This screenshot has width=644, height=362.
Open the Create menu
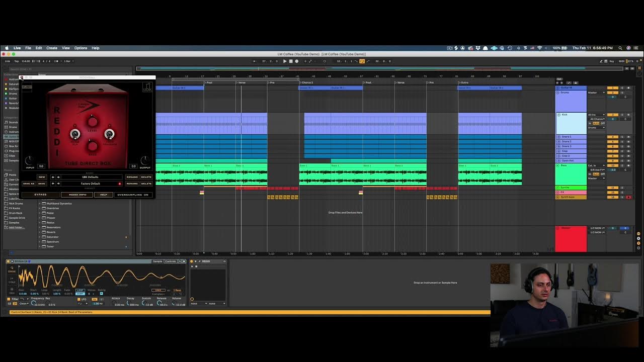[x=52, y=48]
